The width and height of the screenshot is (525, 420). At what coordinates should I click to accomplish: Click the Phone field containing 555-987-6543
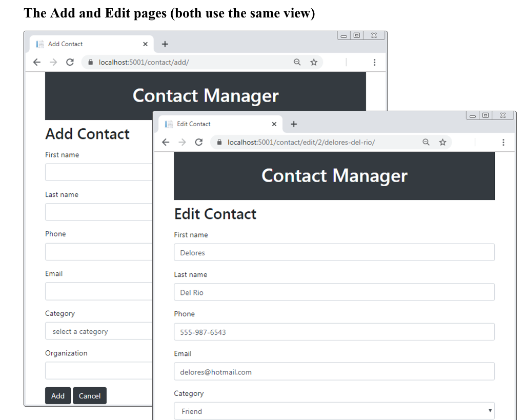click(x=334, y=332)
